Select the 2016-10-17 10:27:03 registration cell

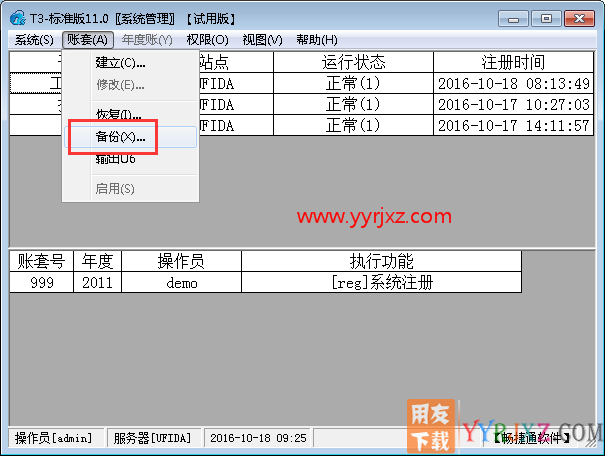pyautogui.click(x=513, y=104)
